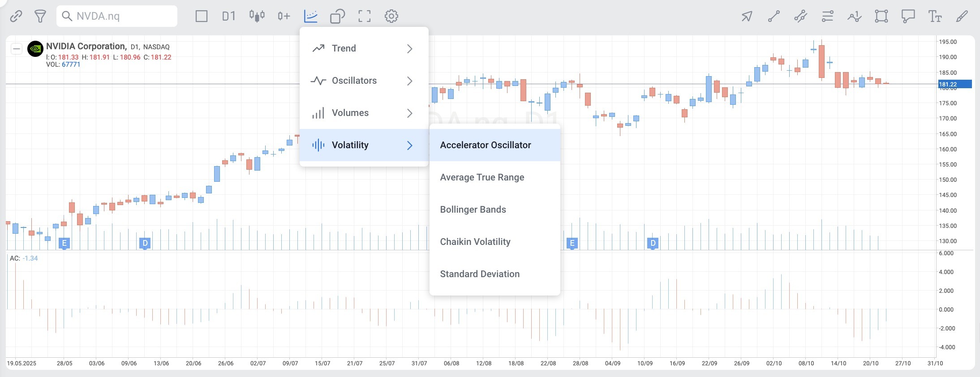Click the indicators chart icon
980x377 pixels.
tap(310, 17)
